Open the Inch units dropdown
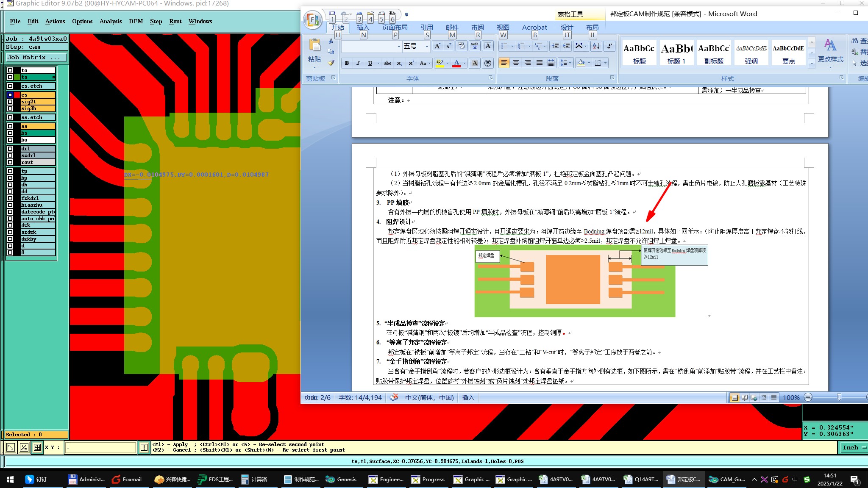This screenshot has height=488, width=868. (853, 447)
